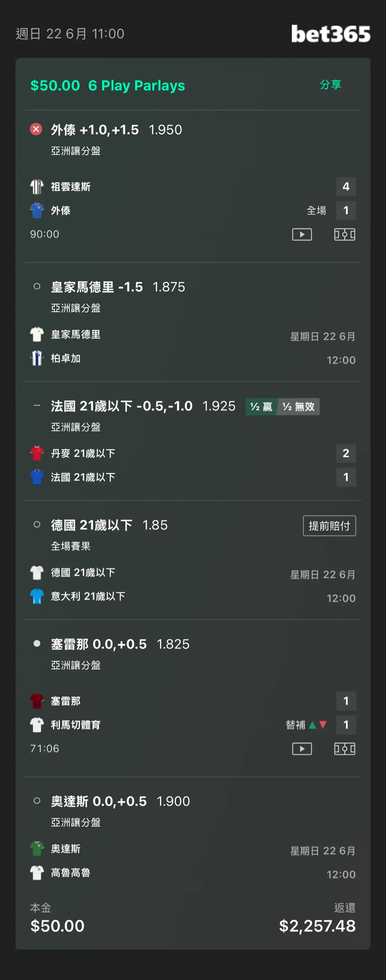Select the 皇家馬德里 -1.5 status circle
The width and height of the screenshot is (386, 980).
37,286
